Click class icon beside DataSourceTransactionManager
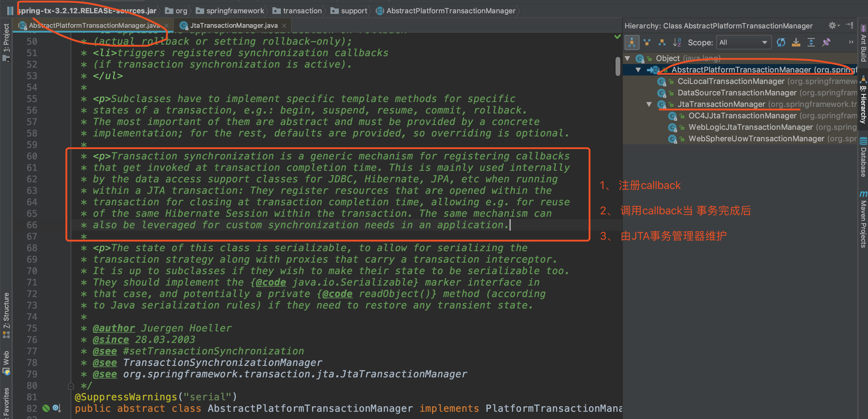This screenshot has width=868, height=419. (x=662, y=93)
